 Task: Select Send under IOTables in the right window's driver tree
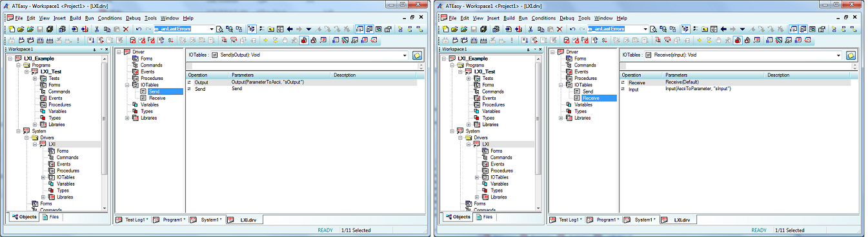coord(588,91)
